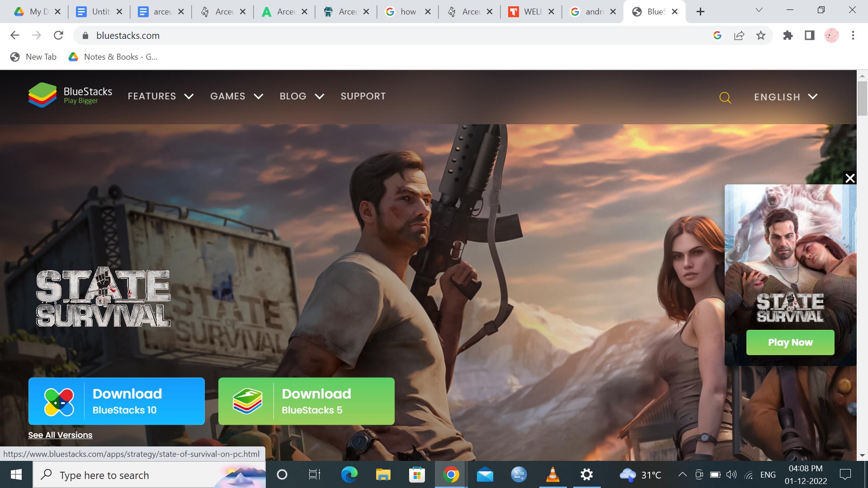Click Download BlueStacks 10 button

point(117,401)
